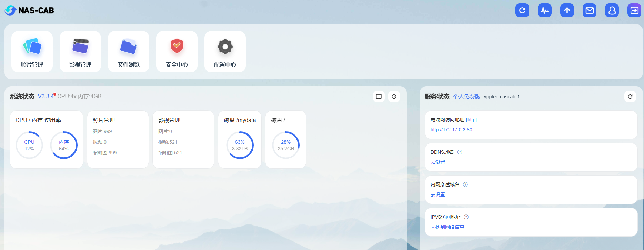Click the 内存 64% usage gauge

point(64,145)
